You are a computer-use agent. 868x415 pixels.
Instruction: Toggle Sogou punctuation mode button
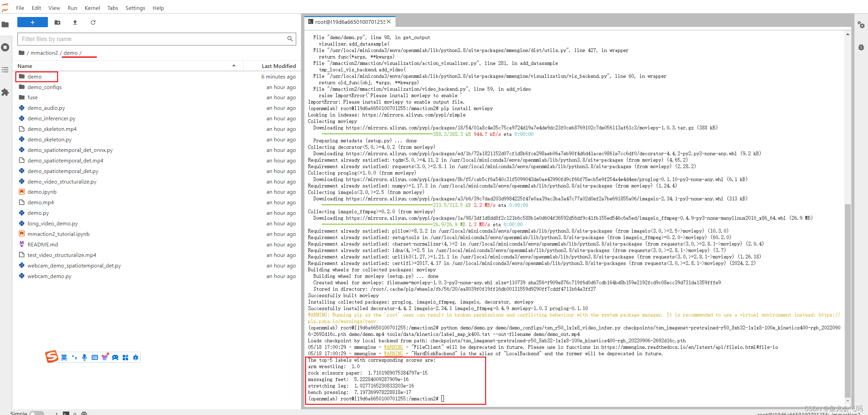pos(74,357)
